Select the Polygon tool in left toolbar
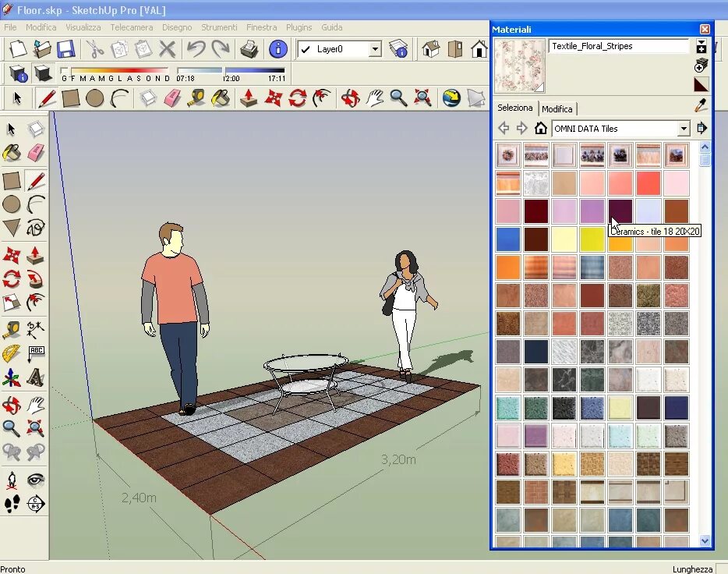728x574 pixels. pos(12,228)
